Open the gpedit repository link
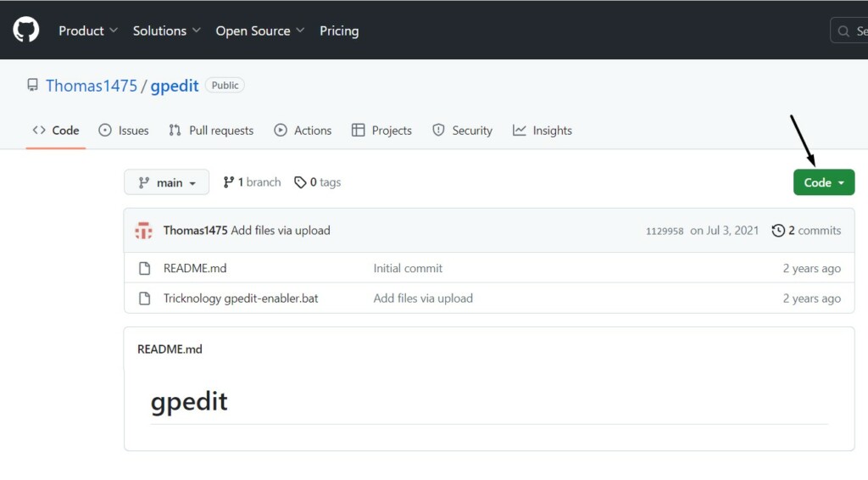This screenshot has height=480, width=868. 175,86
